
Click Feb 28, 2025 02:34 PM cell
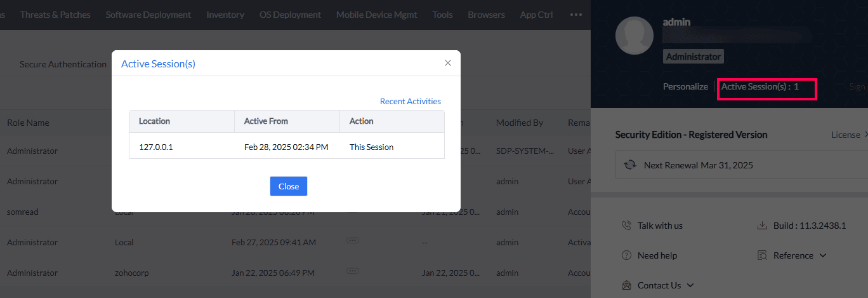286,147
